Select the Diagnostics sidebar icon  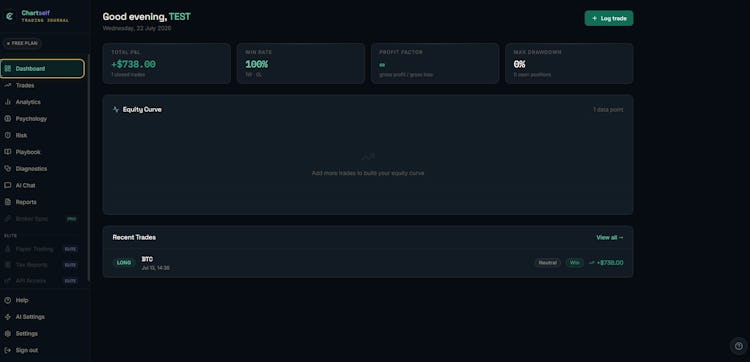8,169
